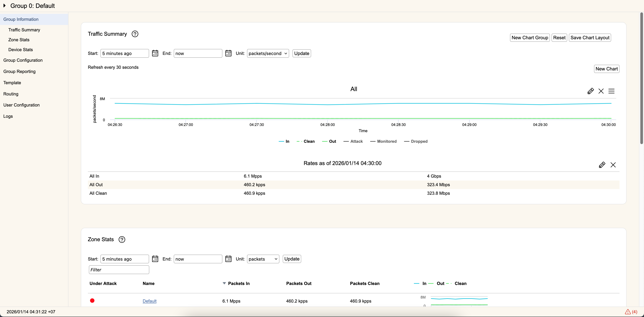Go to Traffic Summary sidebar item
644x317 pixels.
pos(24,30)
